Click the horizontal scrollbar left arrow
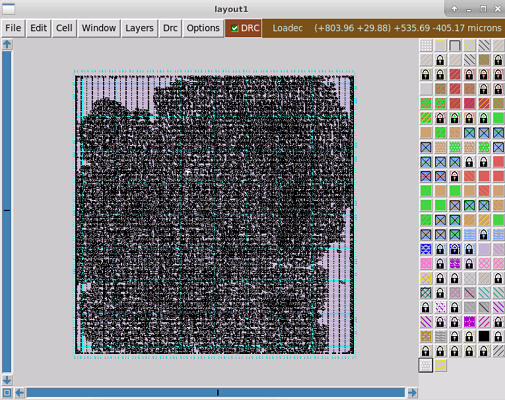This screenshot has width=505, height=400. [20, 393]
